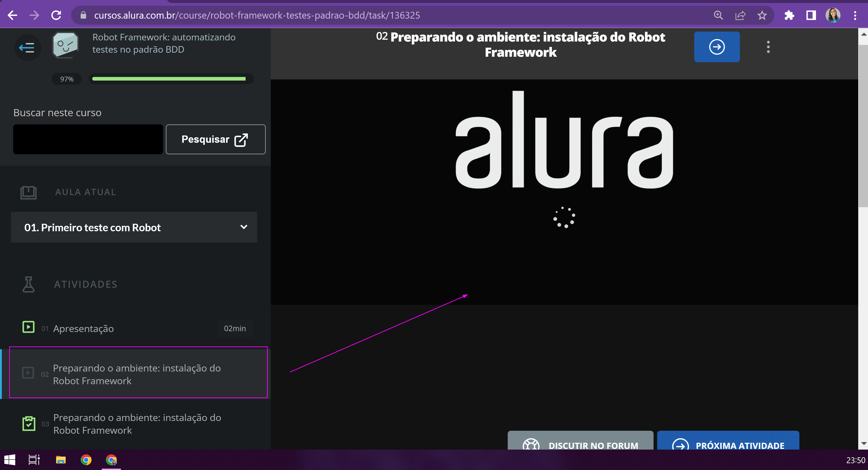
Task: Click the Robot Framework course logo
Action: [65, 45]
